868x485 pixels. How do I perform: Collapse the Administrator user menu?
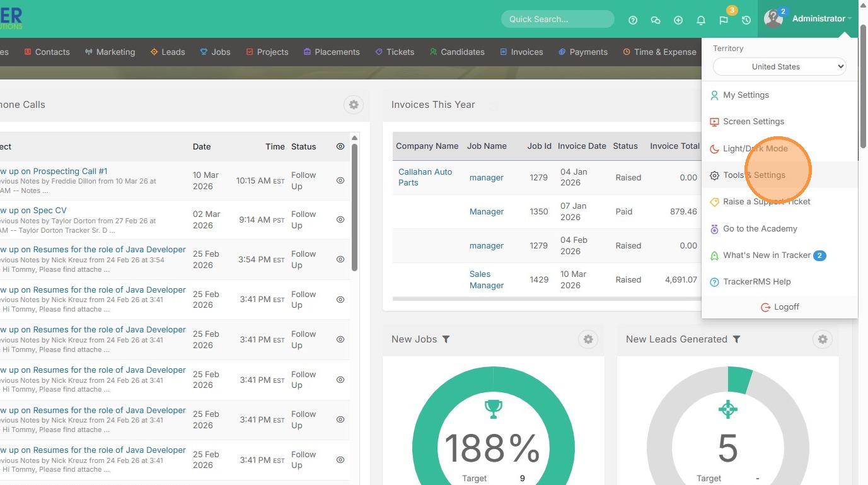(818, 19)
